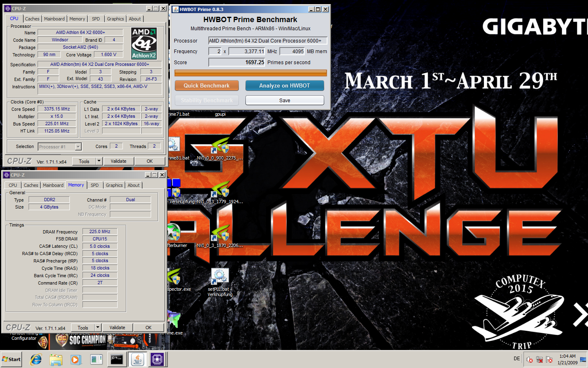
Task: Click the AMD Athlon X2 logo in CPU-Z
Action: (144, 43)
